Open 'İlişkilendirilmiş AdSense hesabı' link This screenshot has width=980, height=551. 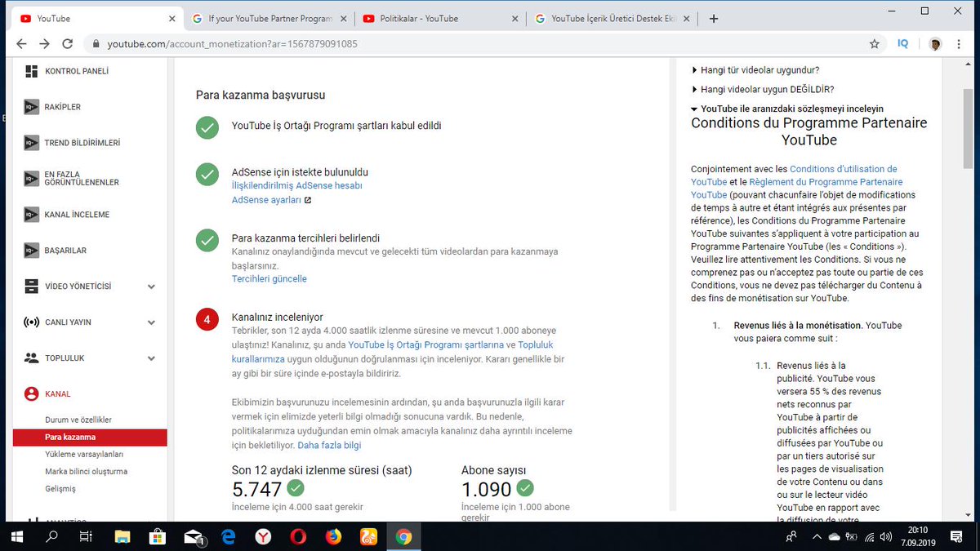point(297,186)
